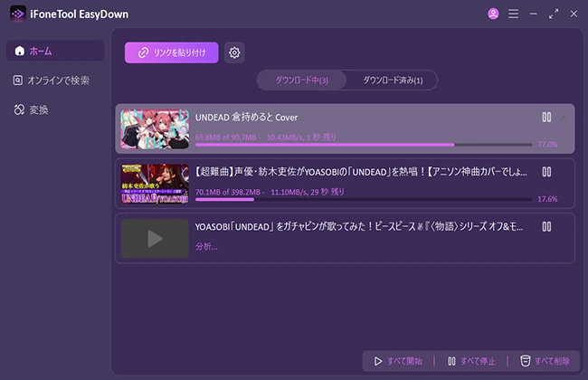588x380 pixels.
Task: Open download settings gear icon
Action: [234, 52]
